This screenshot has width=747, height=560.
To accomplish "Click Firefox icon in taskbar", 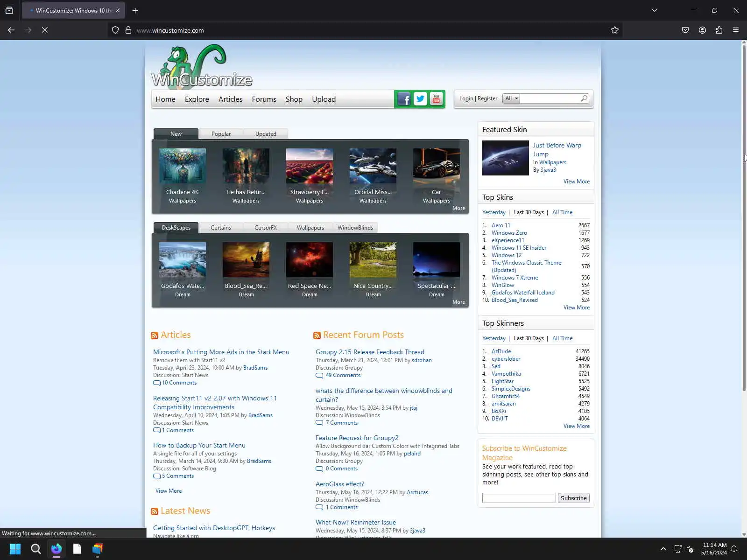I will click(x=56, y=549).
